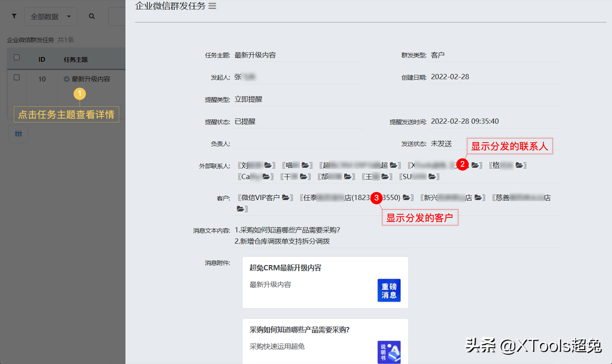Expand the 全部数据 dropdown

coord(51,17)
